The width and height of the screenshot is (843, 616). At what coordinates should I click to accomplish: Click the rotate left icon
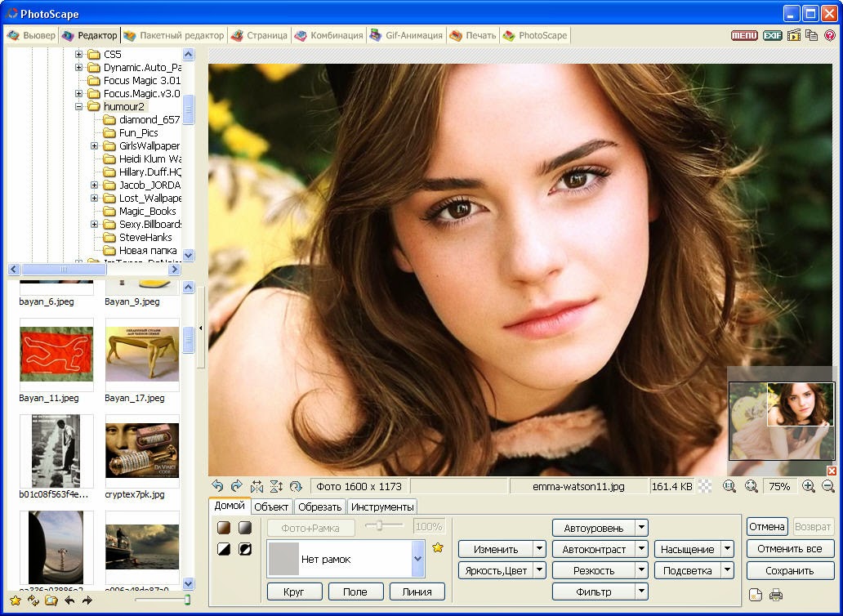click(217, 486)
